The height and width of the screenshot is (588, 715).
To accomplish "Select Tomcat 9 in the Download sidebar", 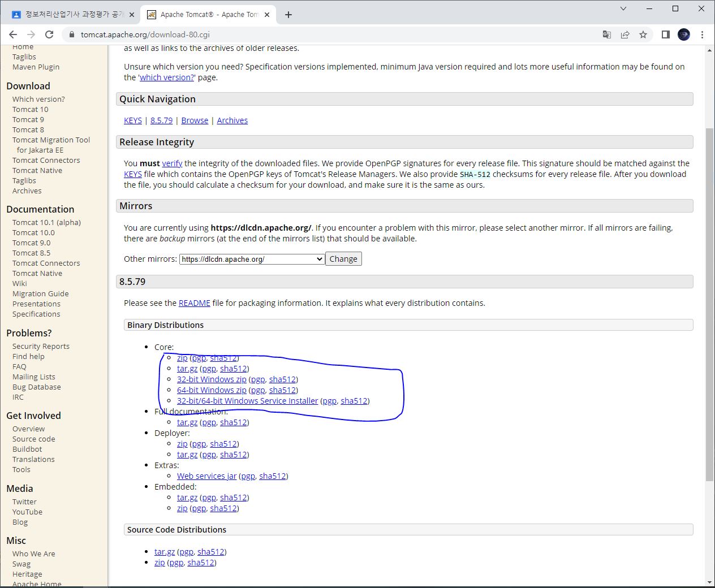I will pyautogui.click(x=28, y=119).
